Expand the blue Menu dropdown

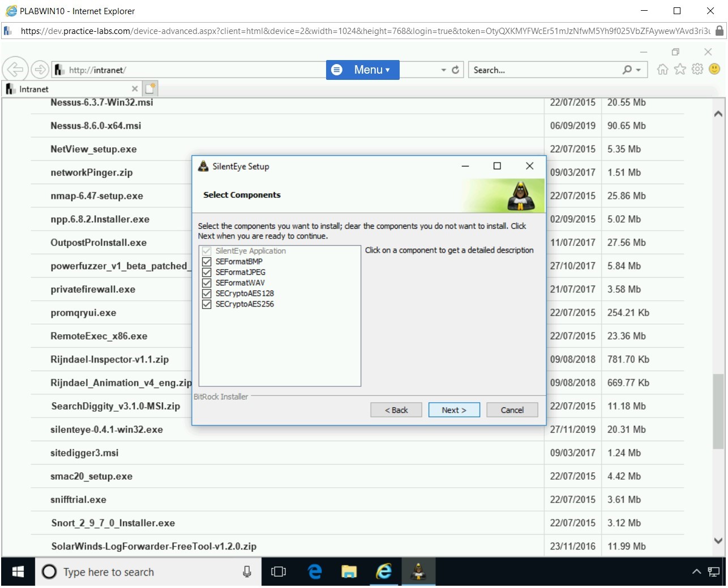(363, 70)
